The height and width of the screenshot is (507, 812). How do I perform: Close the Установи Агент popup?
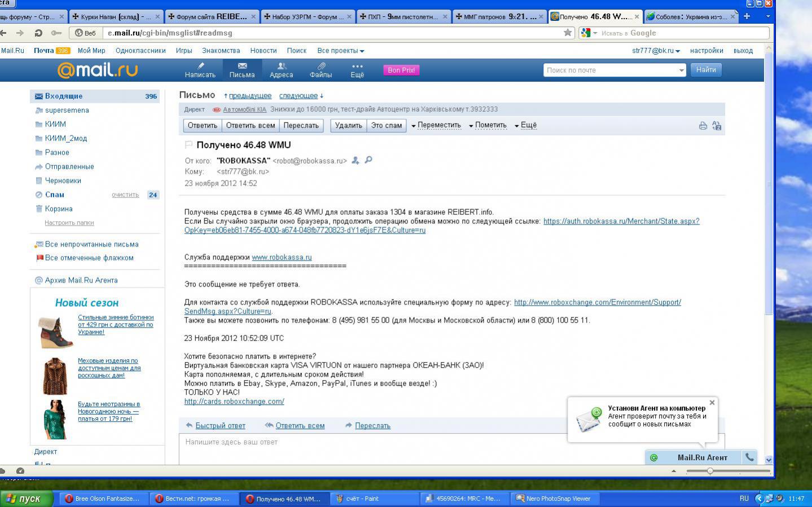pos(712,403)
